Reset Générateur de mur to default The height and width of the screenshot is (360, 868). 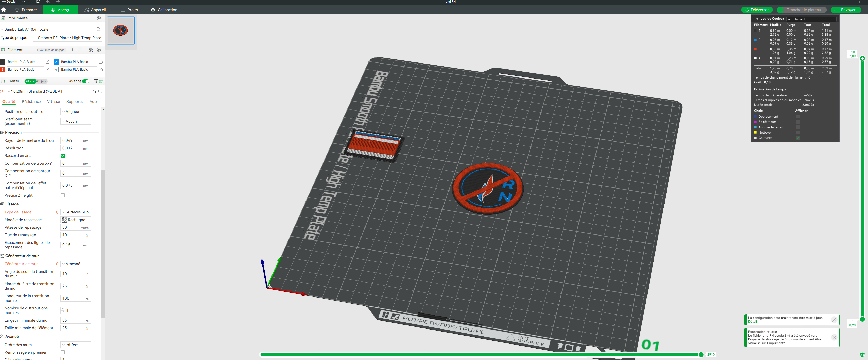pos(58,264)
